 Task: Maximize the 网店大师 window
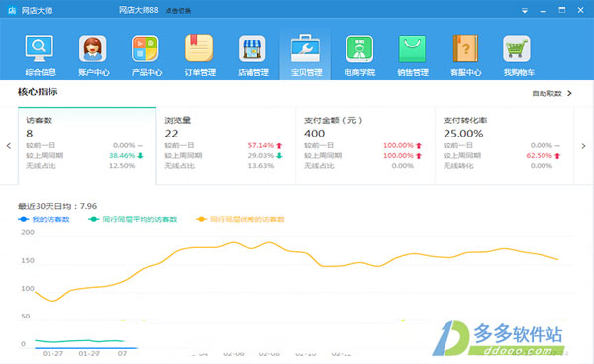pos(562,10)
